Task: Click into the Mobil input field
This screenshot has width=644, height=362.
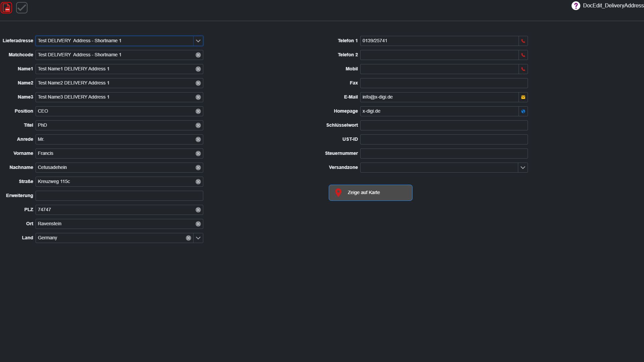Action: point(439,69)
